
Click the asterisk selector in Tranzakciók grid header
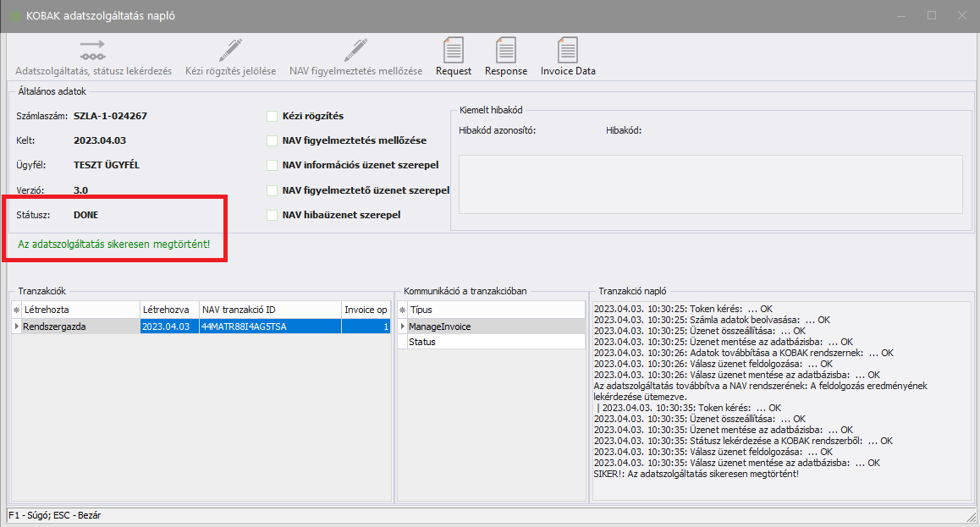(16, 310)
